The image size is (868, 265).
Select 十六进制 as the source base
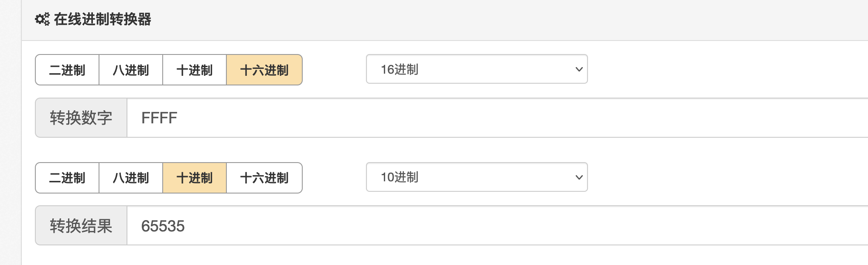264,70
